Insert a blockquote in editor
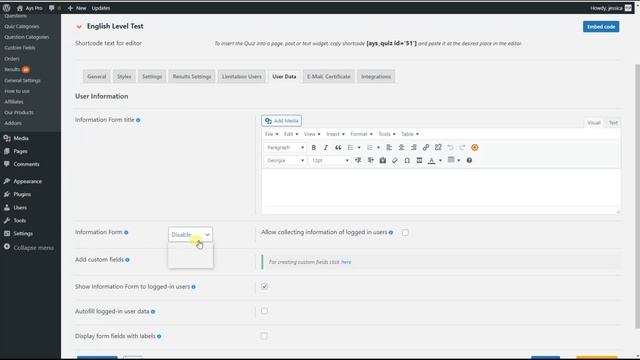The image size is (640, 360). 338,147
